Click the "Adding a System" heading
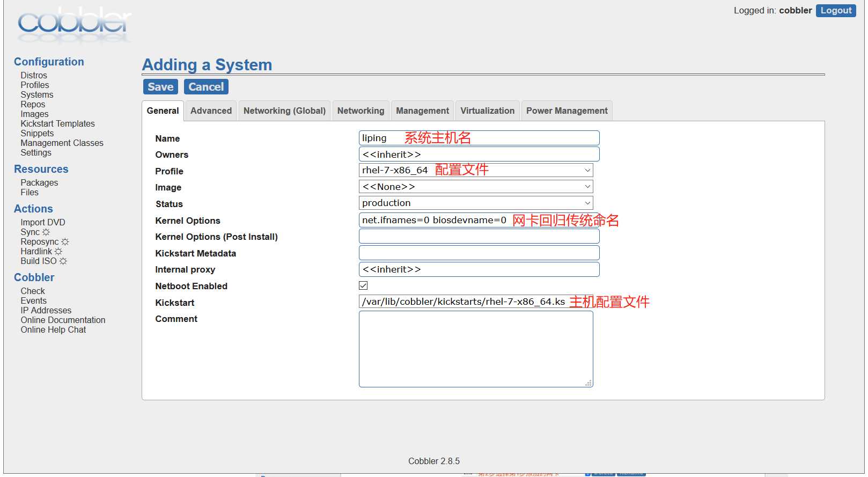Image resolution: width=868 pixels, height=477 pixels. pos(207,65)
